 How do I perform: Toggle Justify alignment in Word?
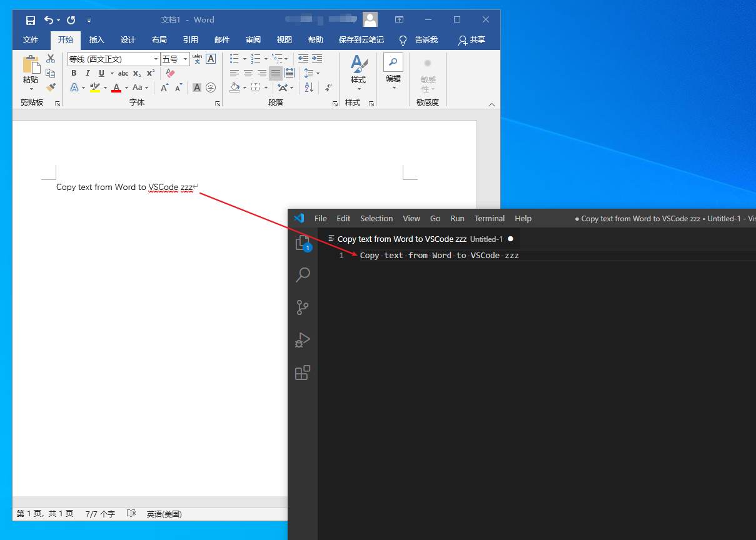(276, 73)
